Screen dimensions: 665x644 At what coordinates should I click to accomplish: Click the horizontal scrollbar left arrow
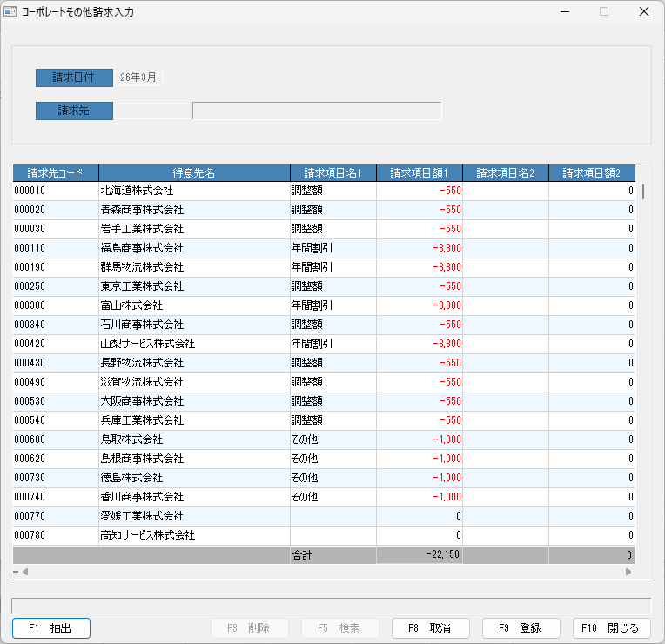(25, 572)
